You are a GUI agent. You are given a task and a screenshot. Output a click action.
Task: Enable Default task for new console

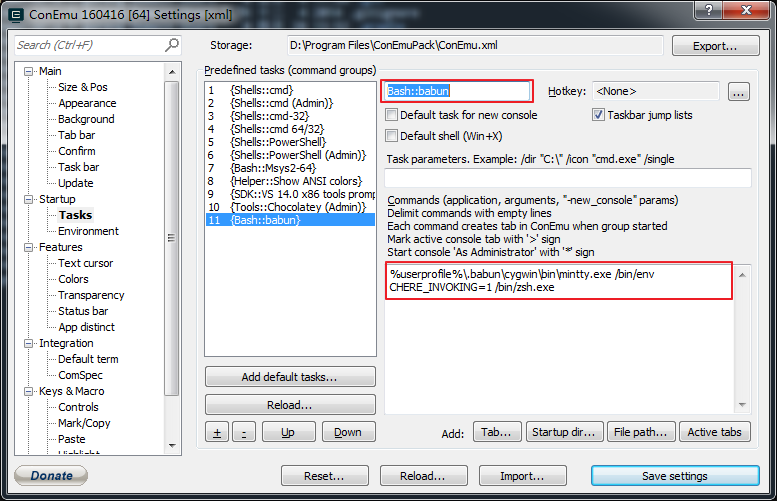391,115
